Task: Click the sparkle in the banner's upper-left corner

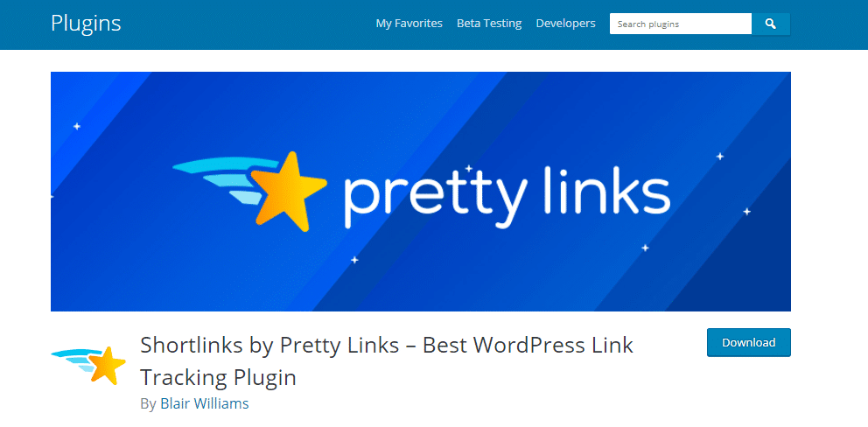Action: point(77,126)
